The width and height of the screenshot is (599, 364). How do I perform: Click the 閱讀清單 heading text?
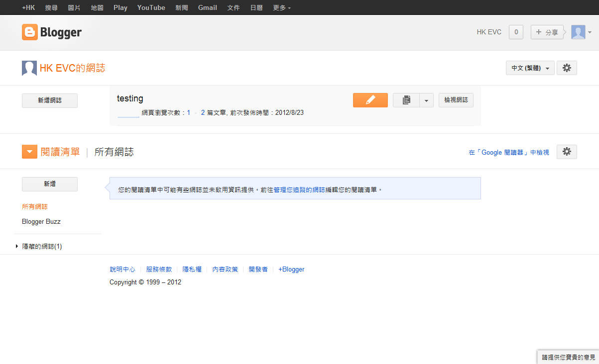click(x=60, y=152)
